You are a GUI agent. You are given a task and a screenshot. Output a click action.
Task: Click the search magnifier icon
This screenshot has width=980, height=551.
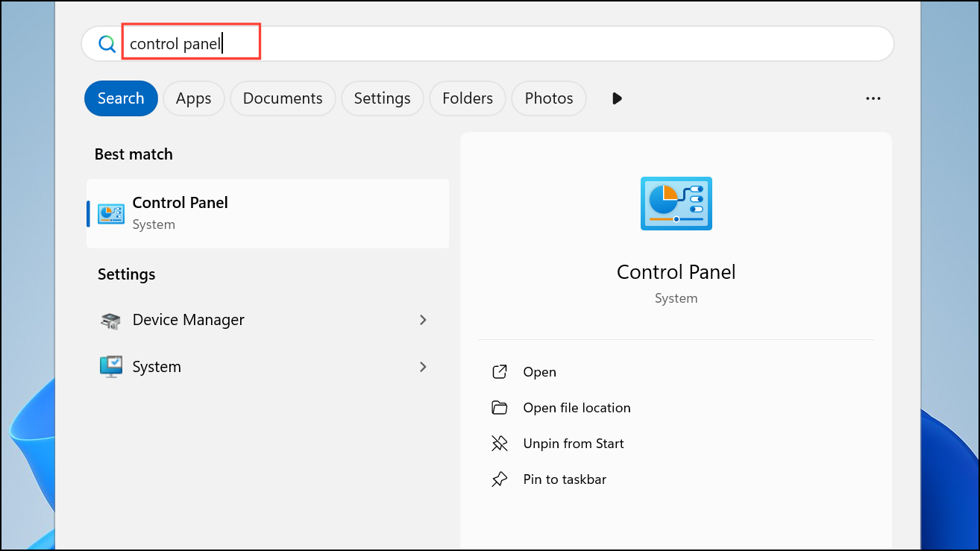(x=107, y=44)
